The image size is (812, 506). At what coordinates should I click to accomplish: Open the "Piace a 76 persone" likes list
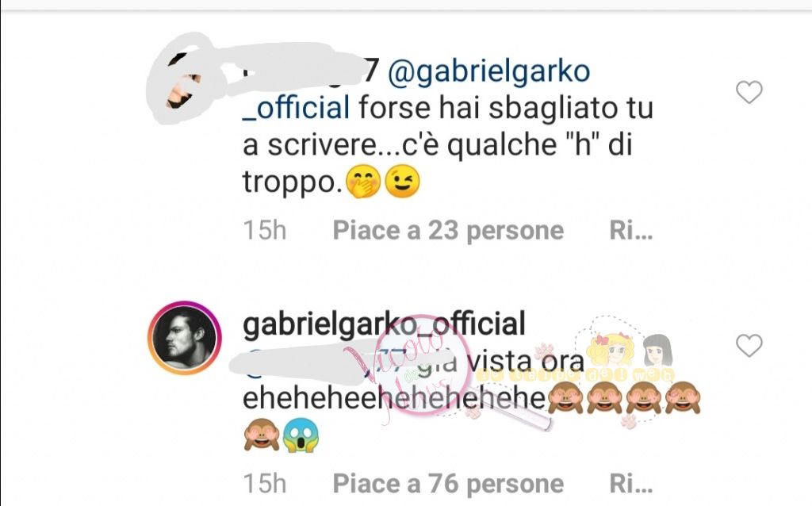[x=448, y=484]
